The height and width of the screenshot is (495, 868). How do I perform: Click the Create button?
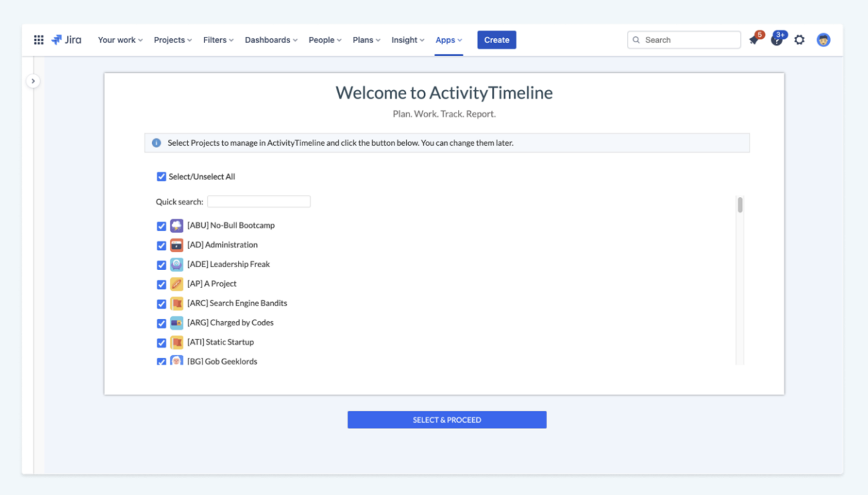(496, 40)
